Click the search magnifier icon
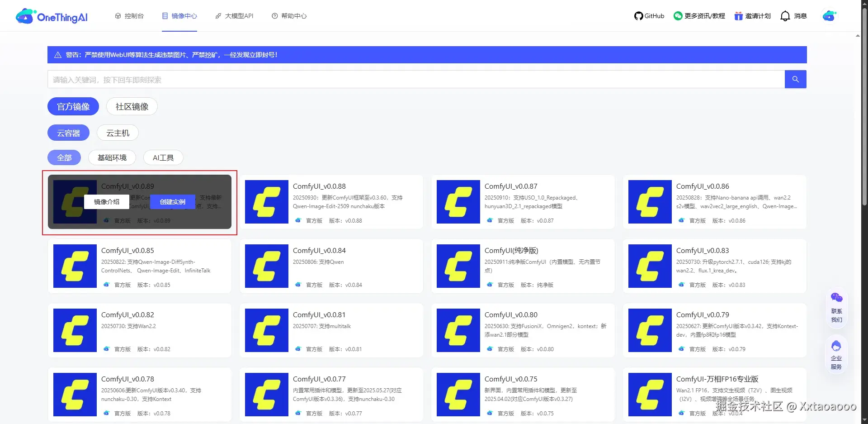 click(x=795, y=79)
